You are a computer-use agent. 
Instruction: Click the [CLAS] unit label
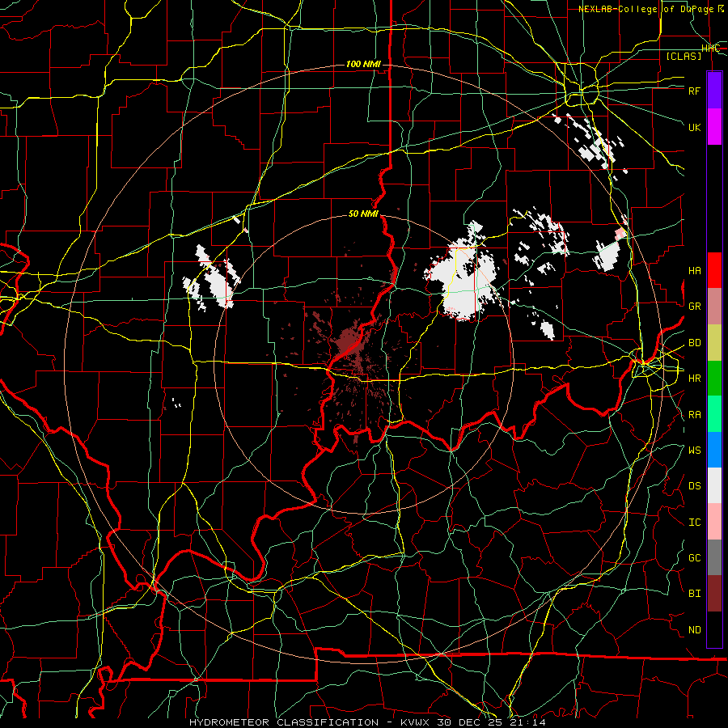point(684,56)
